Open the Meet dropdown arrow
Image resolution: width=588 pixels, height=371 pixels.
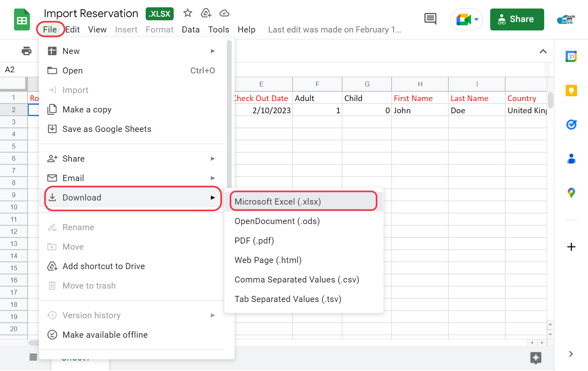point(476,19)
